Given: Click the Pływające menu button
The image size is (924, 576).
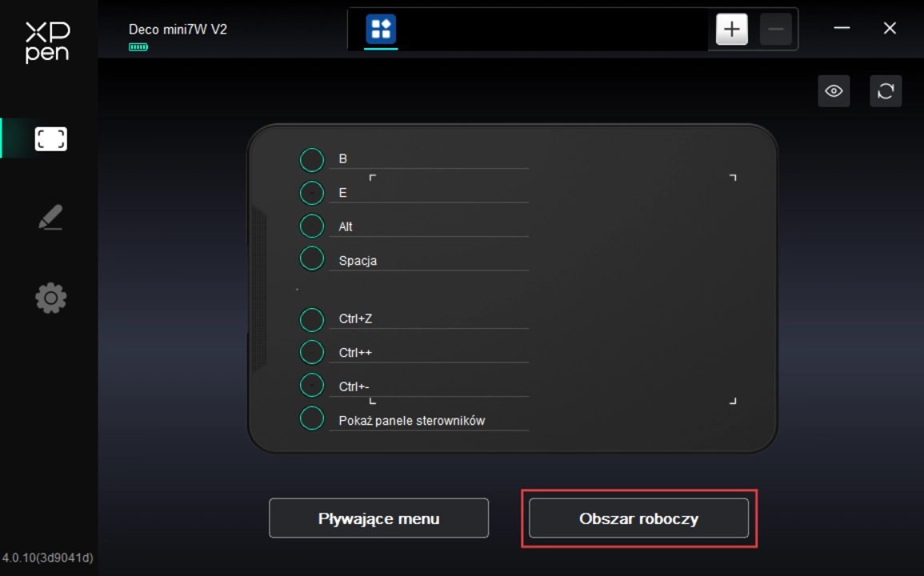Looking at the screenshot, I should 378,518.
